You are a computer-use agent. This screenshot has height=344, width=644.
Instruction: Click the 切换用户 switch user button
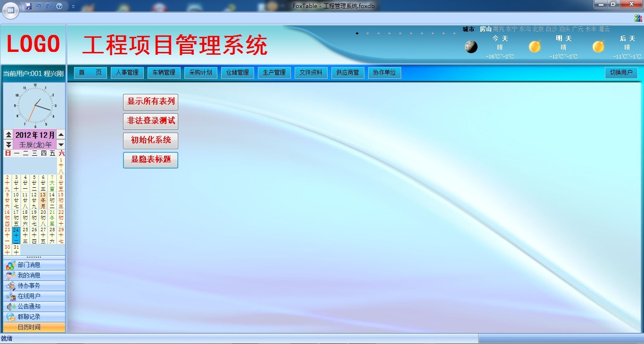pyautogui.click(x=621, y=73)
